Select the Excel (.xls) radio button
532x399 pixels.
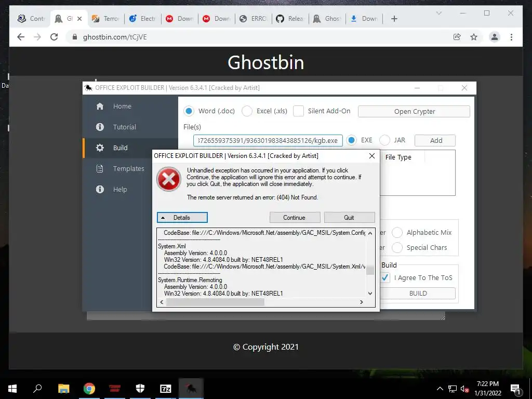[x=247, y=111]
